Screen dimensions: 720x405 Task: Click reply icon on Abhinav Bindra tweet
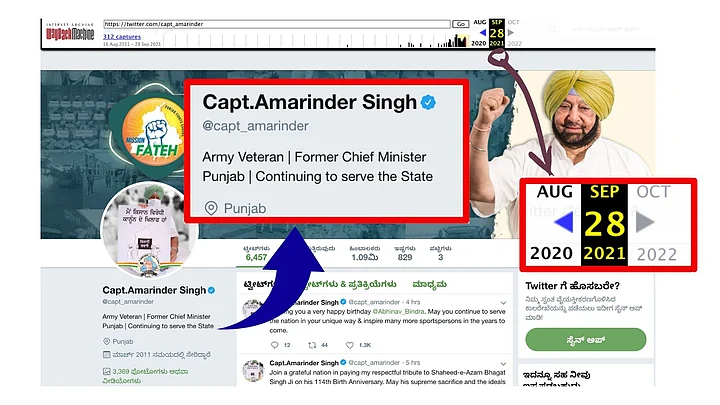click(x=275, y=345)
